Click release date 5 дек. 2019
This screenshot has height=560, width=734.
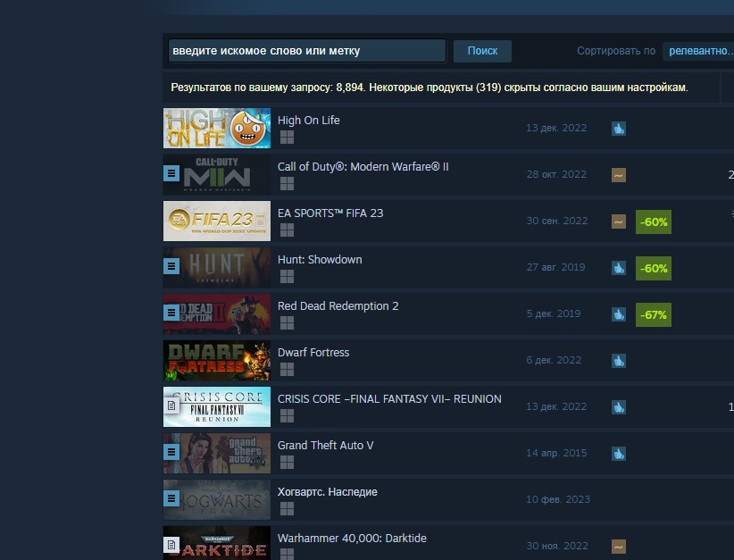click(554, 313)
